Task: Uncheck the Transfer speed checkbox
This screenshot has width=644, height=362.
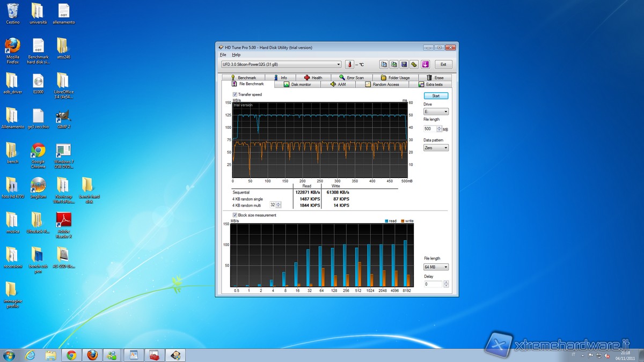Action: pos(235,94)
